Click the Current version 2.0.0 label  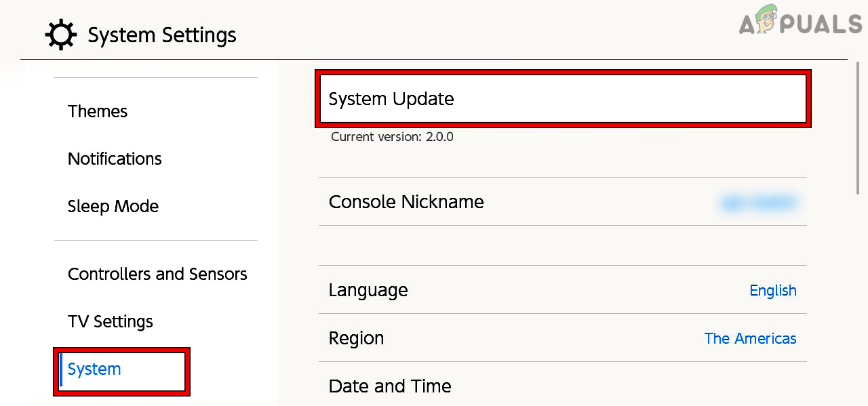392,136
